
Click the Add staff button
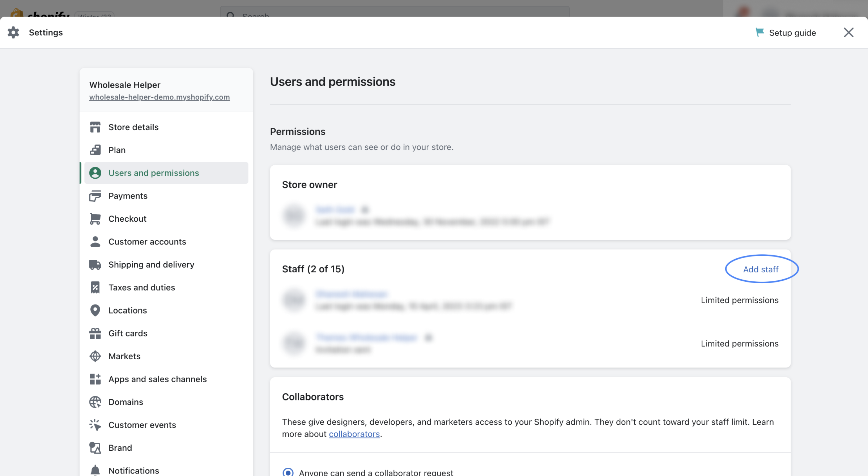[761, 269]
